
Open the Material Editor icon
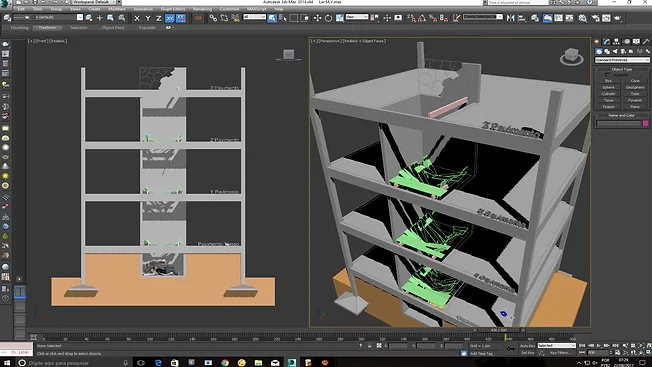tap(583, 18)
